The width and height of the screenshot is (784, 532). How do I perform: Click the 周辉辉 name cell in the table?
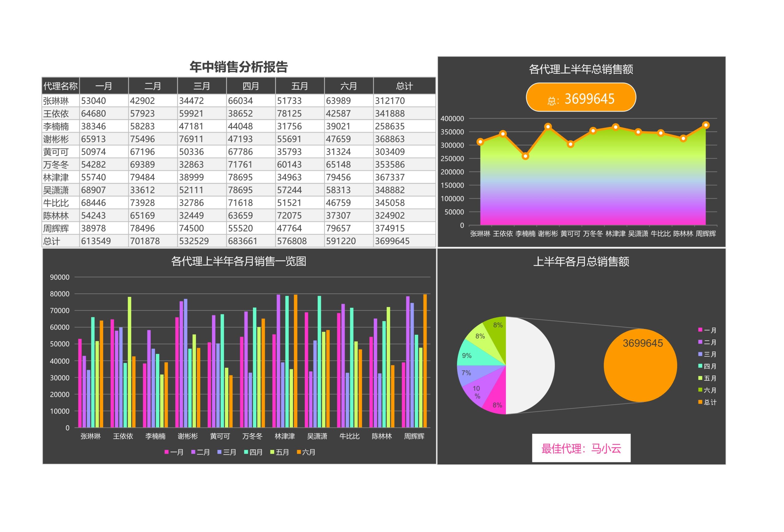[x=61, y=228]
